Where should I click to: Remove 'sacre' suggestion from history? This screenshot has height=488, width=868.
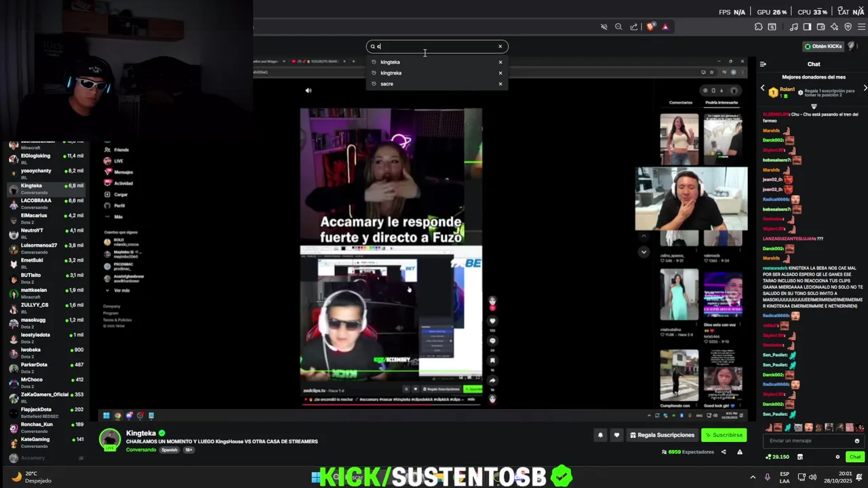pyautogui.click(x=500, y=84)
